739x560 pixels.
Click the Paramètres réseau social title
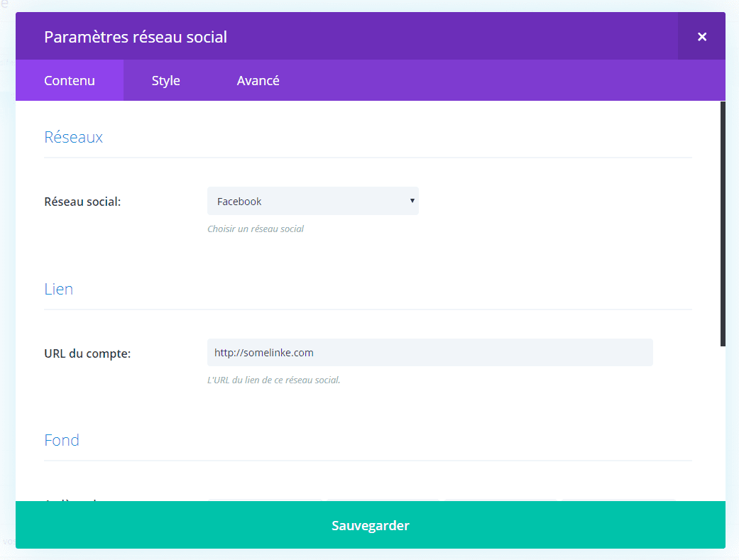coord(136,36)
